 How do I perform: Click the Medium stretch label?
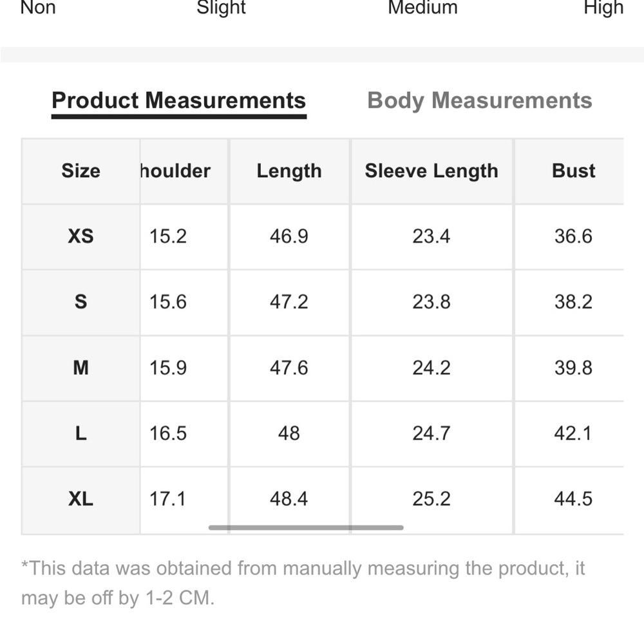[422, 8]
